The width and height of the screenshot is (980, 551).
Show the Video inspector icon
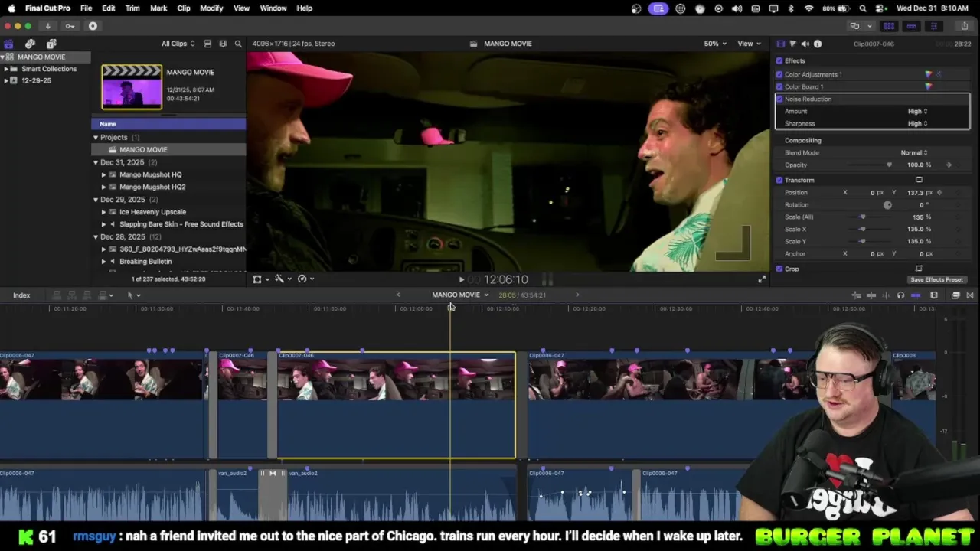tap(780, 44)
